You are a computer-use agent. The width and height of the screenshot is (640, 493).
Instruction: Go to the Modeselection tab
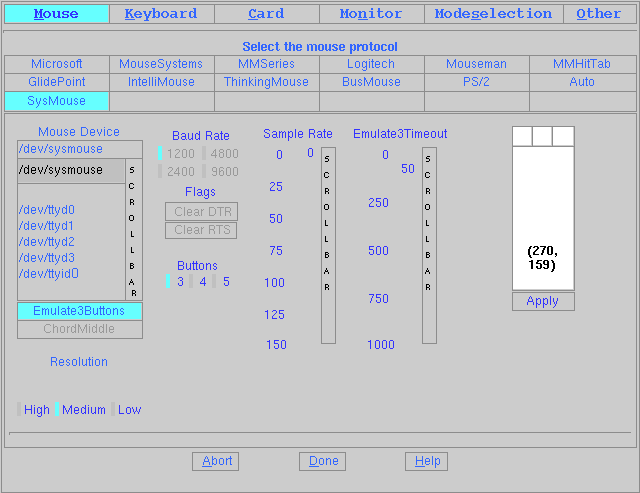pos(493,14)
